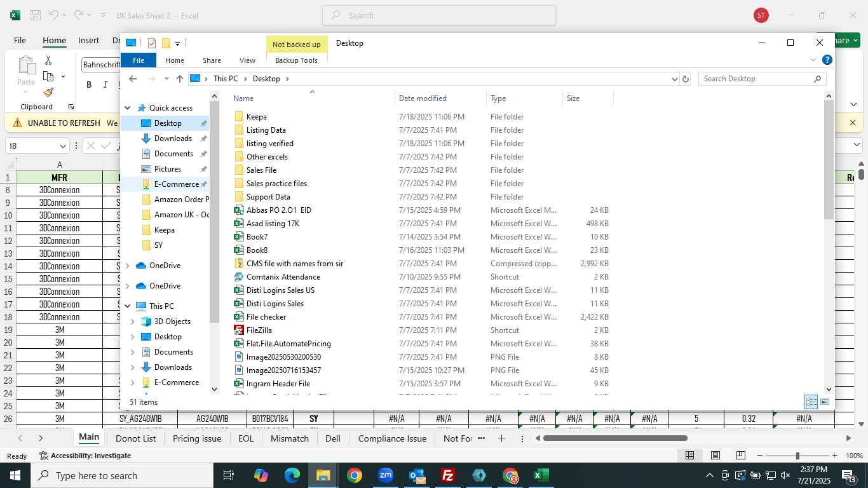This screenshot has width=868, height=488.
Task: Collapse the Quick access tree node
Action: (128, 108)
